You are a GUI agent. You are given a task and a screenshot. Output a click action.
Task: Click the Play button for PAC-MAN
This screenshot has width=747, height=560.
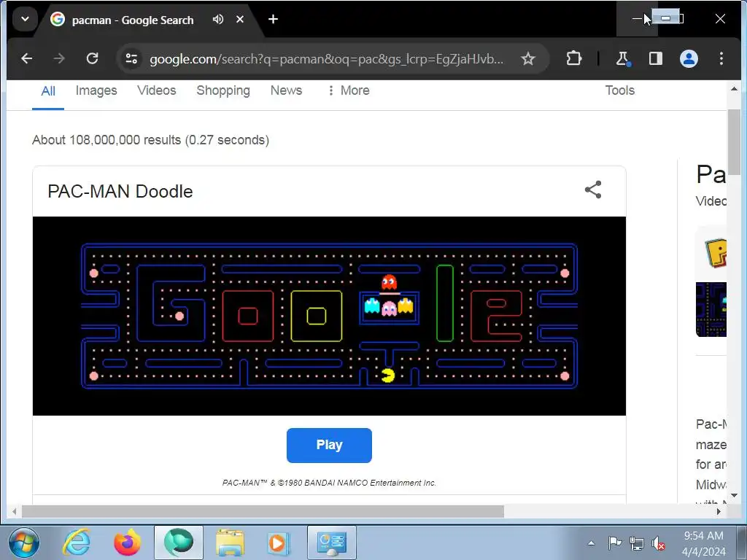pos(329,446)
